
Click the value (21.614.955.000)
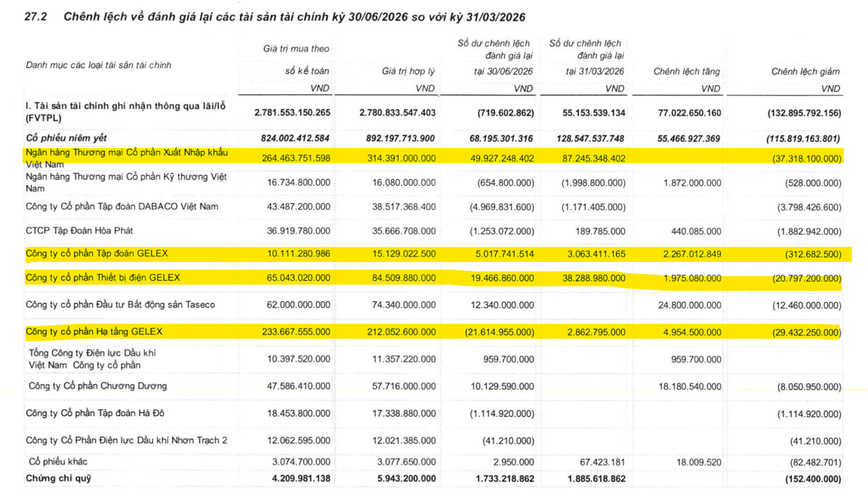click(500, 332)
